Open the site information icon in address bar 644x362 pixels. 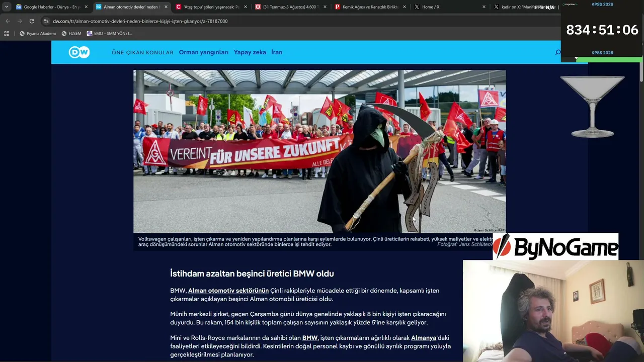pos(46,21)
